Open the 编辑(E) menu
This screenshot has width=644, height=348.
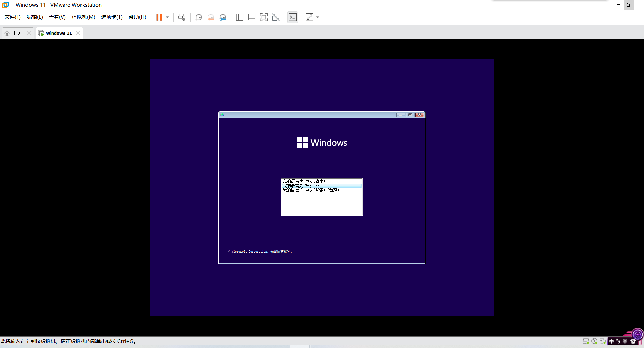(x=35, y=17)
